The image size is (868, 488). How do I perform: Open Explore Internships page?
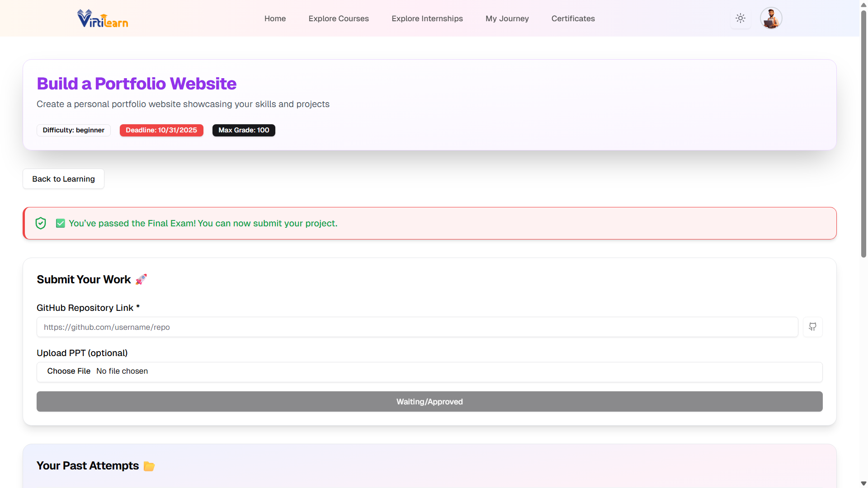427,19
